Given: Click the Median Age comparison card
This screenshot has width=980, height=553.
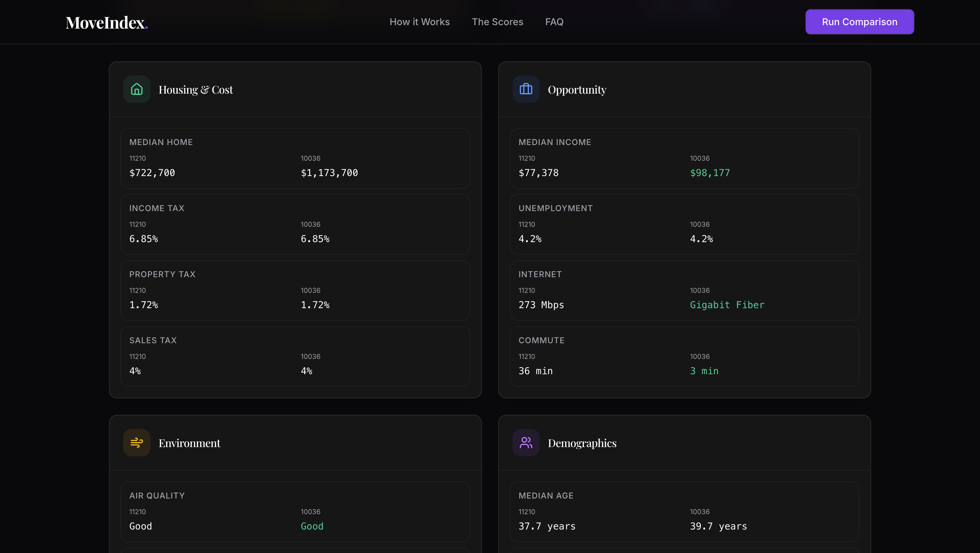Looking at the screenshot, I should coord(684,512).
